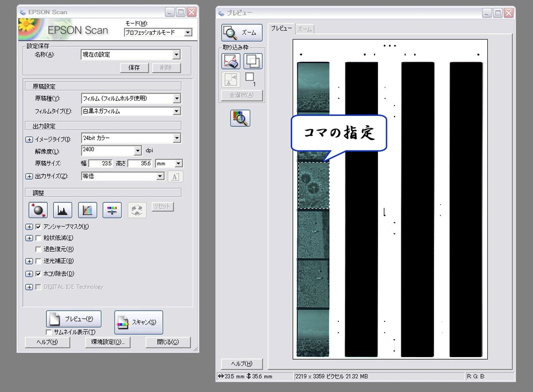This screenshot has width=533, height=392.
Task: Click the DIGITAL ICE Technology checkbox
Action: click(39, 287)
